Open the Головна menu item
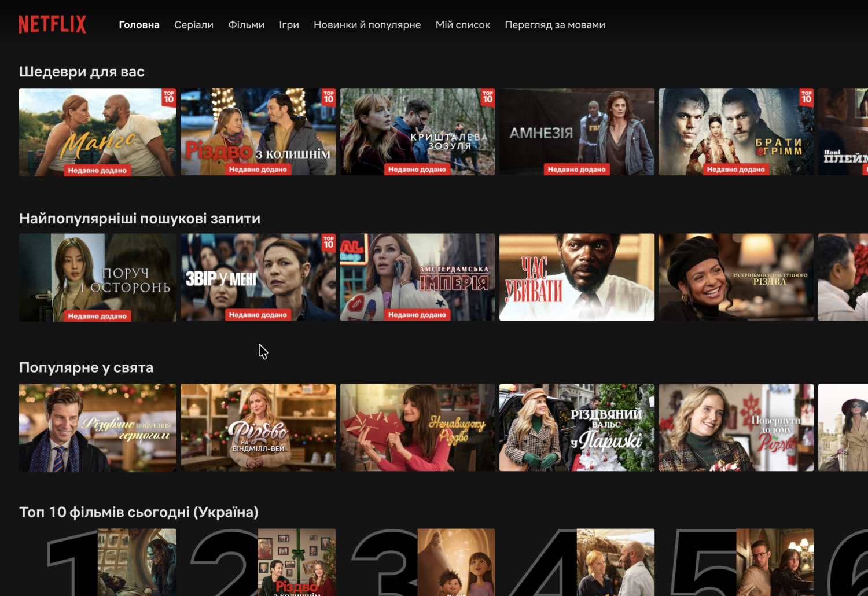This screenshot has height=596, width=868. [139, 25]
